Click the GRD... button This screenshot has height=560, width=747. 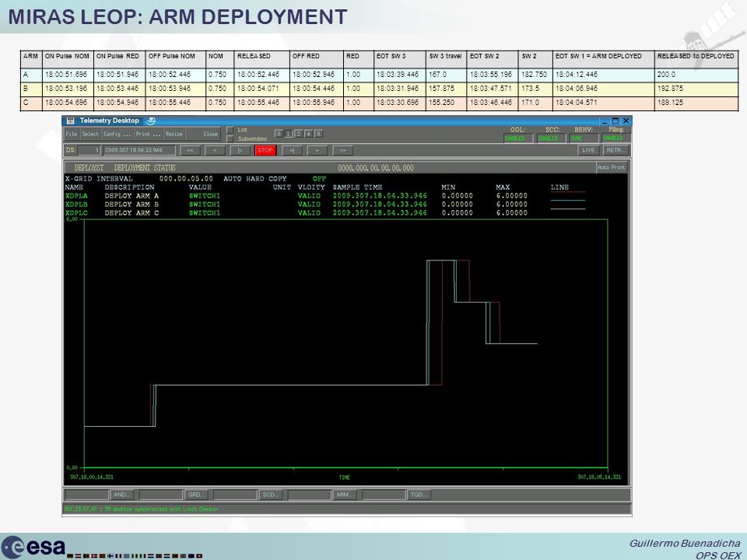[197, 495]
